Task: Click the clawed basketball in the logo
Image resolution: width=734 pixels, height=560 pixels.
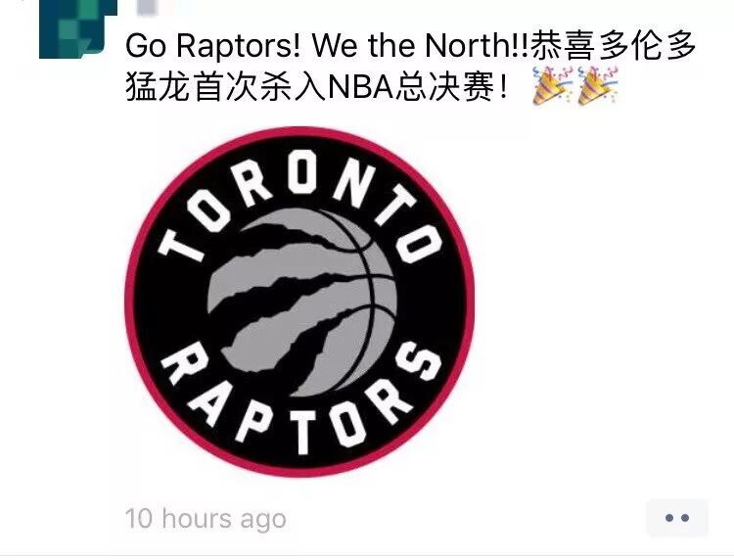Action: (302, 302)
